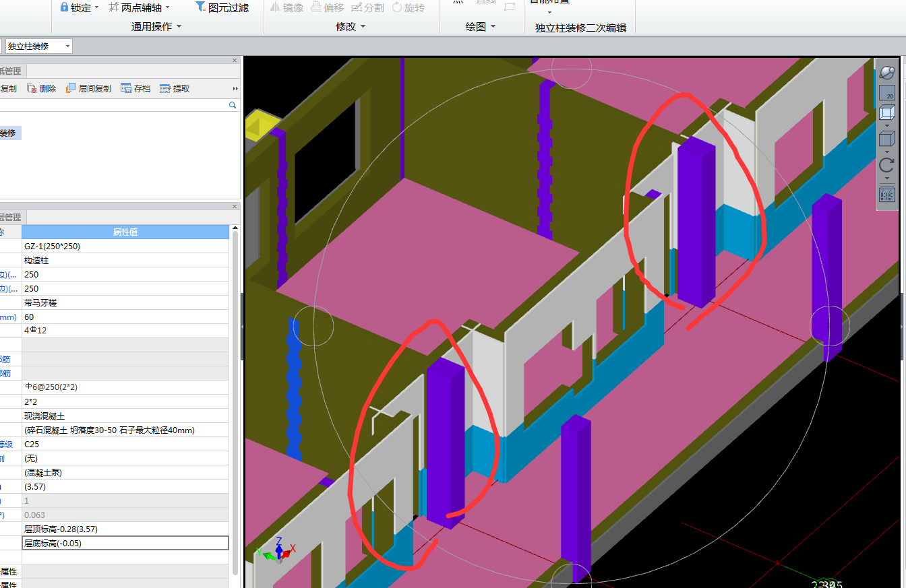Click the 偏移 offset tool

pyautogui.click(x=328, y=7)
